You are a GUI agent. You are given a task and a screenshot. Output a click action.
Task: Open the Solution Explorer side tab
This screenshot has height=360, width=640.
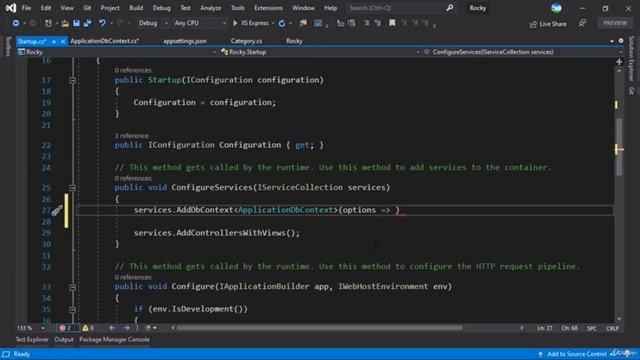632,58
